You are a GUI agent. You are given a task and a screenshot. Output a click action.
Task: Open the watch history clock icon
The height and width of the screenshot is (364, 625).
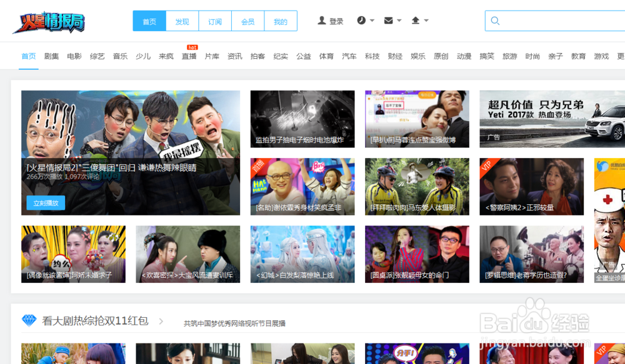coord(361,21)
